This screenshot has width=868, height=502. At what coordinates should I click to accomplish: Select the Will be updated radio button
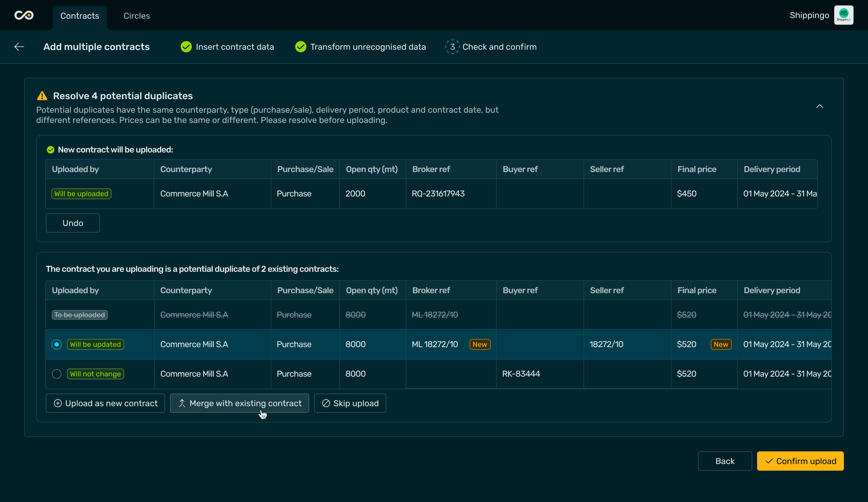(x=56, y=344)
